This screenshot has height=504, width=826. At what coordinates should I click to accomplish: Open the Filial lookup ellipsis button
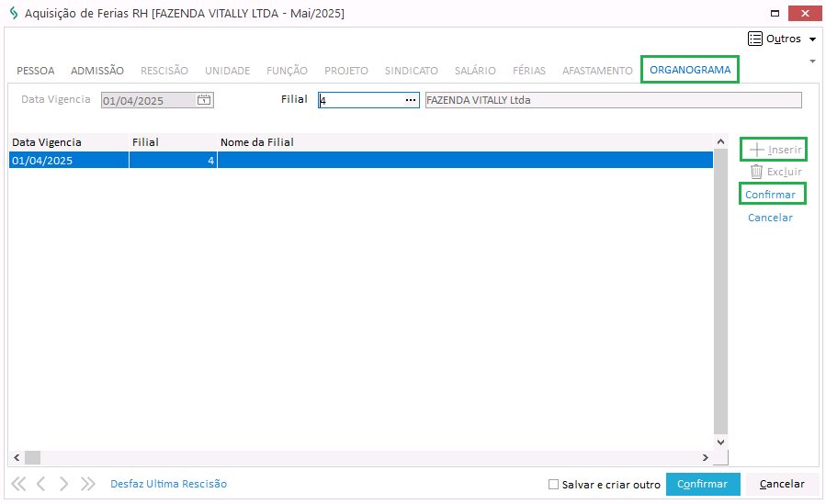[x=411, y=100]
